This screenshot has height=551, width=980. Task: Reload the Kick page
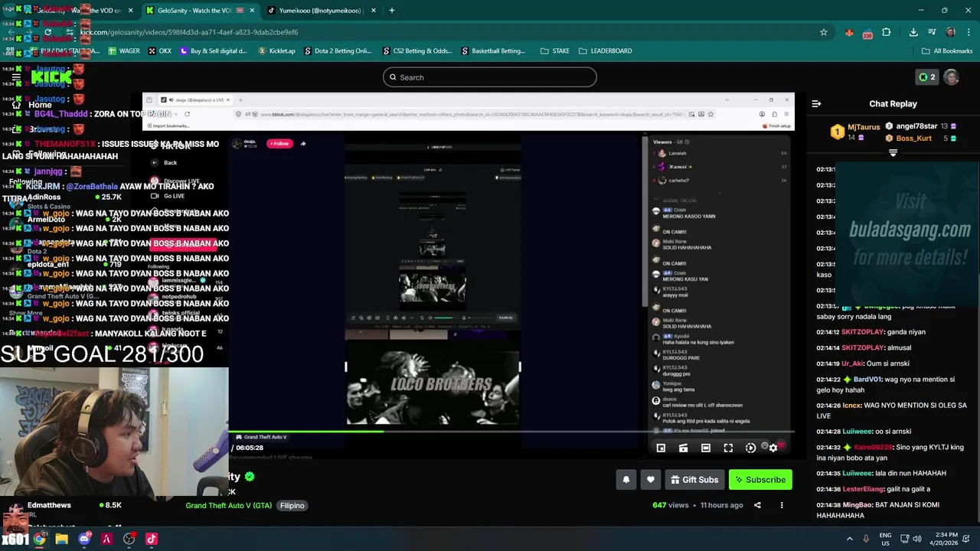pyautogui.click(x=47, y=32)
